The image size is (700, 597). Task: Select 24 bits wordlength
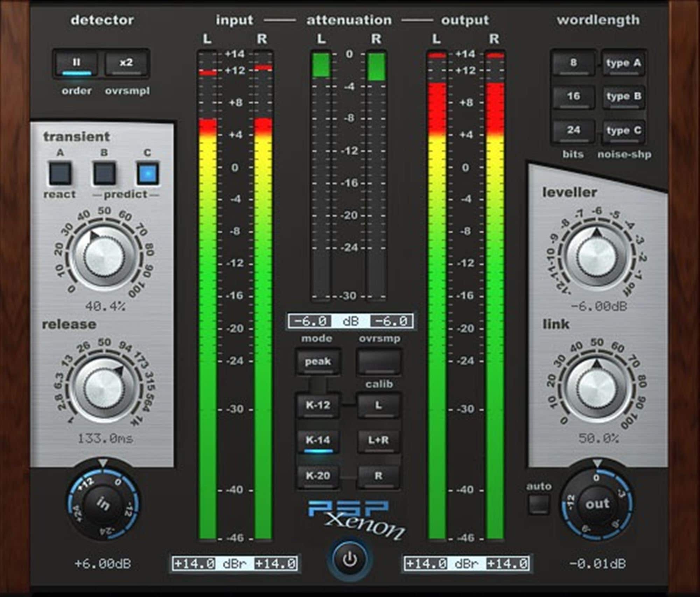[x=573, y=131]
